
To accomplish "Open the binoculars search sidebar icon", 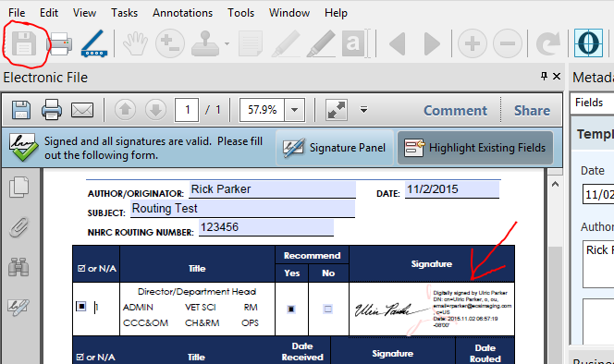I will [x=18, y=267].
